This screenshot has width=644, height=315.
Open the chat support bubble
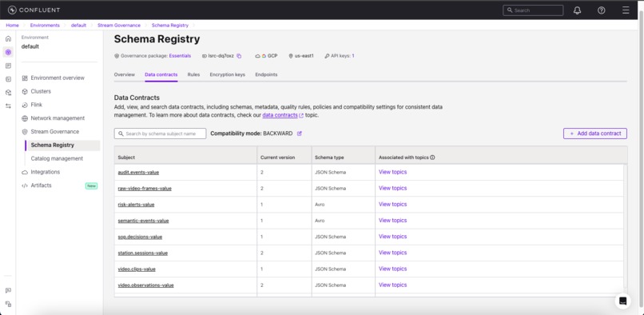coord(622,301)
